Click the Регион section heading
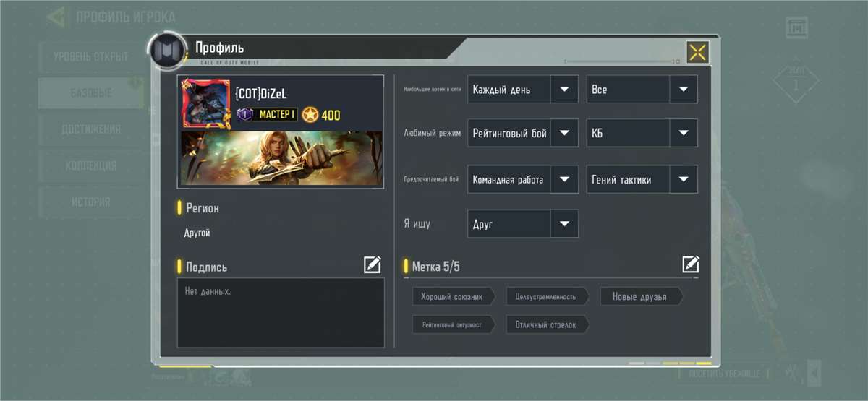The width and height of the screenshot is (868, 401). [x=203, y=208]
